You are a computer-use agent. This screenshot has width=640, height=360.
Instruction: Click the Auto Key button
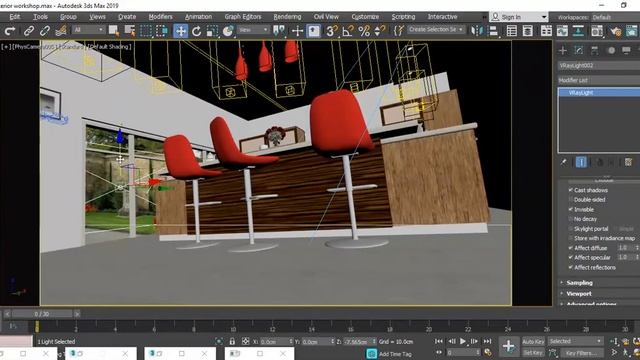533,342
